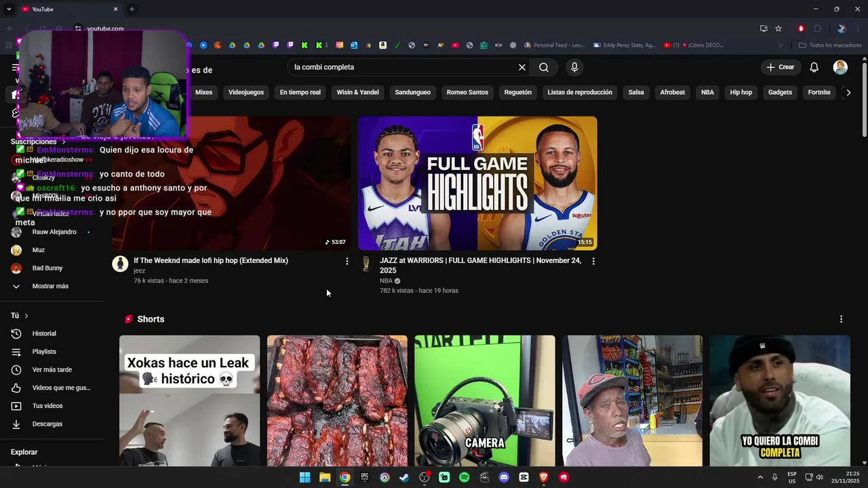The width and height of the screenshot is (868, 488).
Task: Click the magnifying glass search button
Action: coord(544,67)
